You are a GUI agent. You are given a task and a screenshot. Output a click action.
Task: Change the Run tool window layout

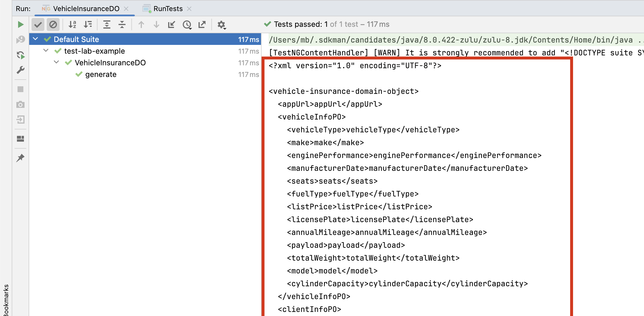pyautogui.click(x=20, y=139)
